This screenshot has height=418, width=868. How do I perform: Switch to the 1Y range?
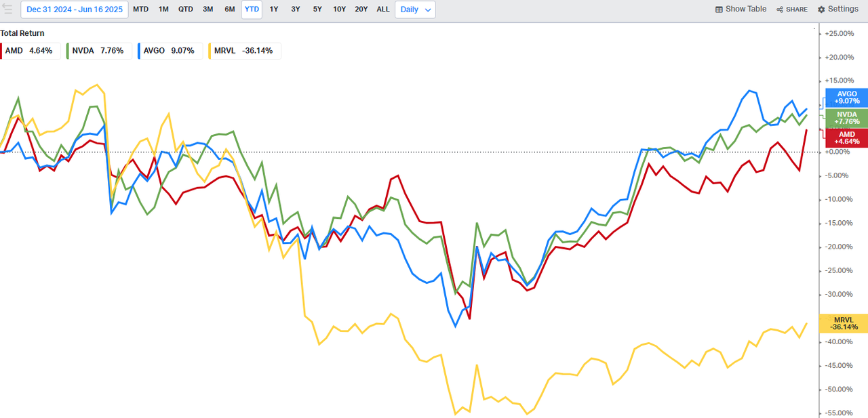pyautogui.click(x=274, y=9)
